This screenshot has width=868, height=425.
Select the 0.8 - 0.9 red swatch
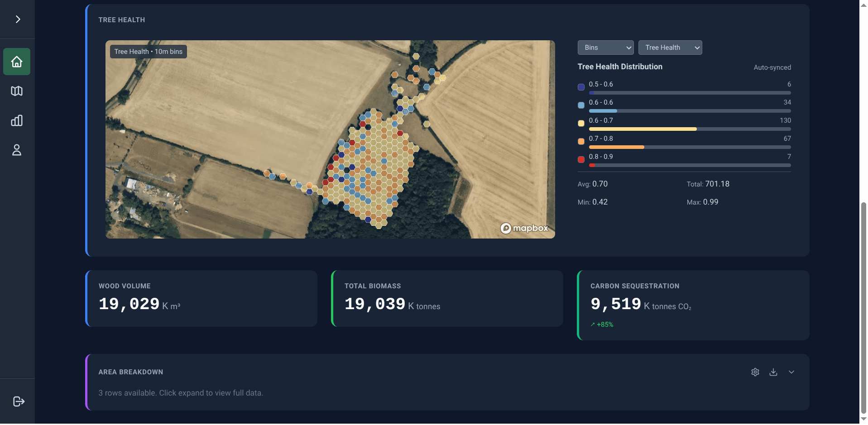click(581, 160)
